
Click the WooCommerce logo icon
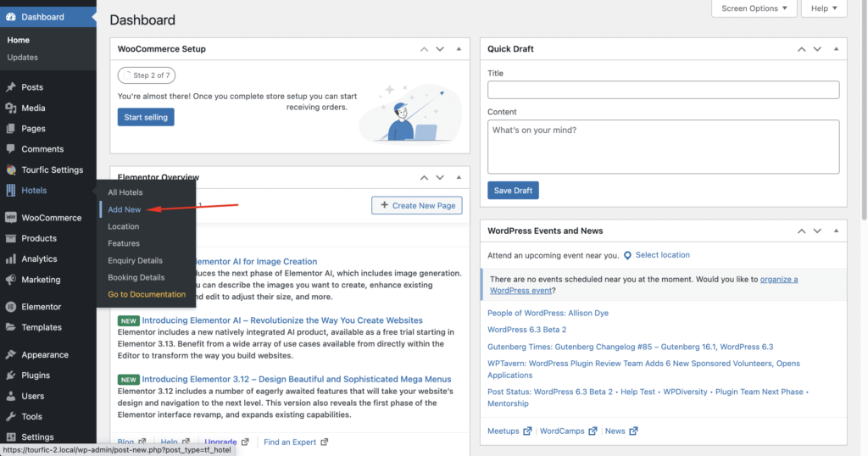10,218
